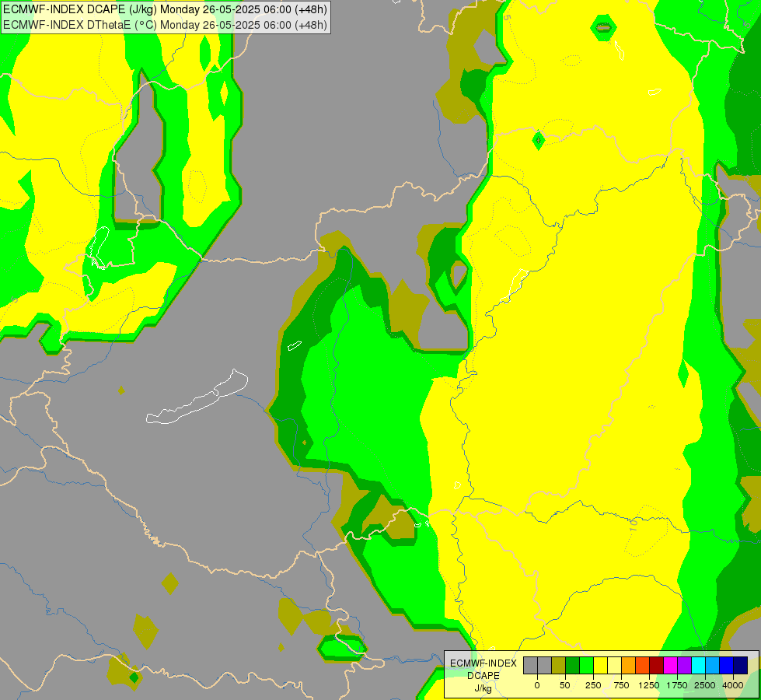761x700 pixels.
Task: Click the magenta legend swatch
Action: point(670,665)
